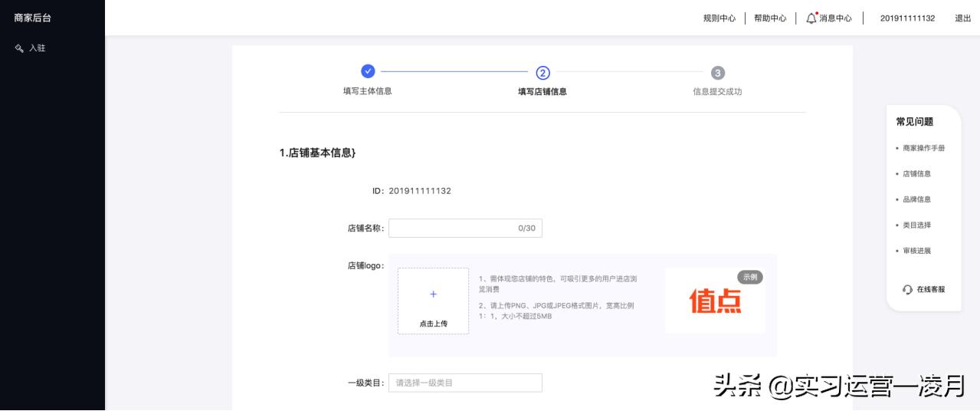Open 帮助中心 link
Screen dimensions: 980x411
[770, 18]
